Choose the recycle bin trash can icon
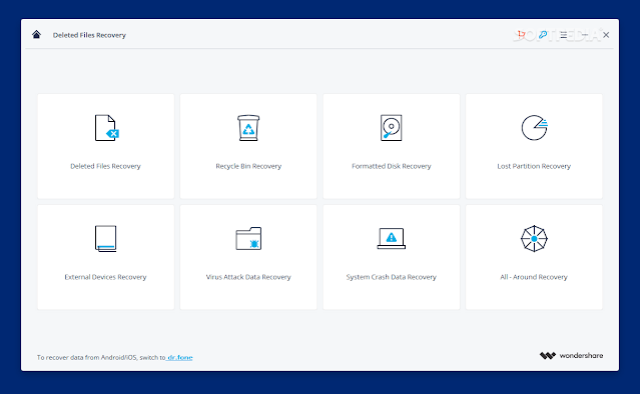Screen dimensions: 640x394 (249, 128)
